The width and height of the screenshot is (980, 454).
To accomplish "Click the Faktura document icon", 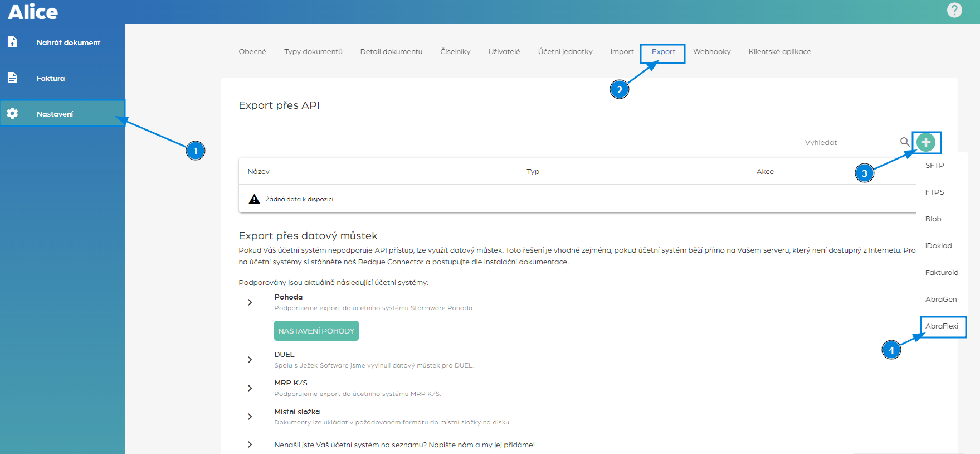I will [12, 78].
